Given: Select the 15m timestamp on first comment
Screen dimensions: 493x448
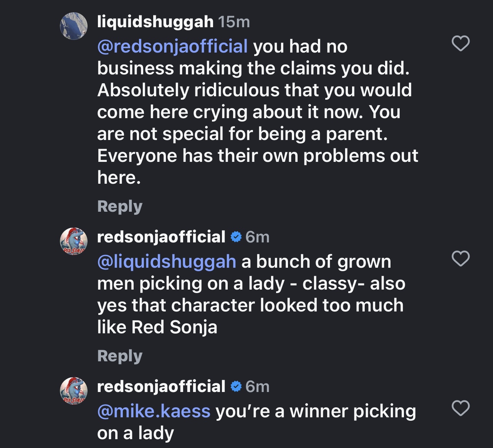Looking at the screenshot, I should click(234, 22).
